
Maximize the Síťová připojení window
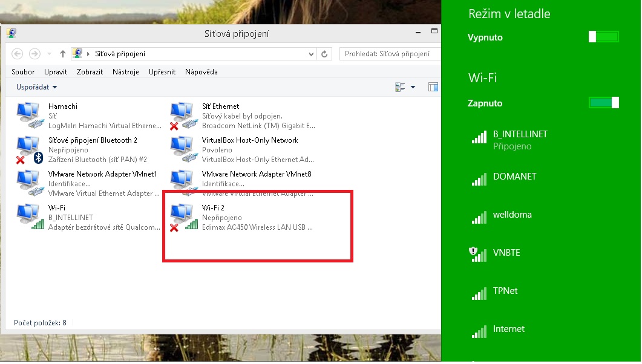[x=434, y=31]
